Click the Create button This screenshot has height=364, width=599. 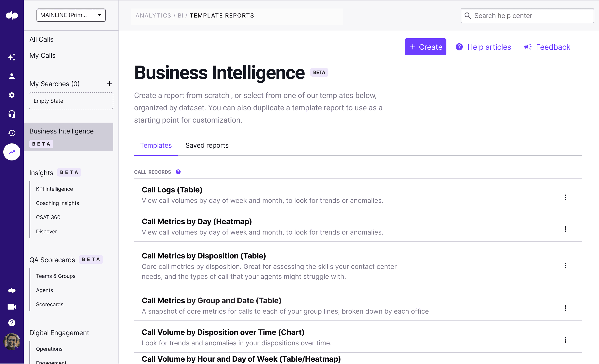pyautogui.click(x=425, y=47)
